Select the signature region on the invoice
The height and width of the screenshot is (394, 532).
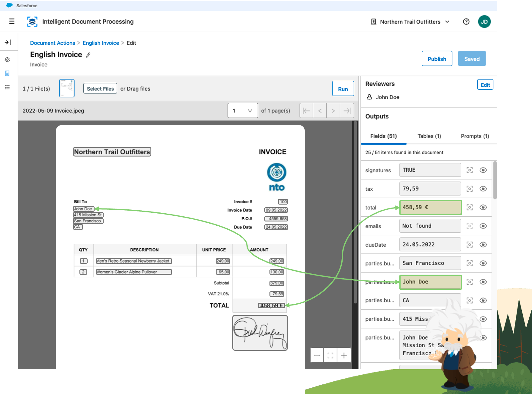[260, 333]
